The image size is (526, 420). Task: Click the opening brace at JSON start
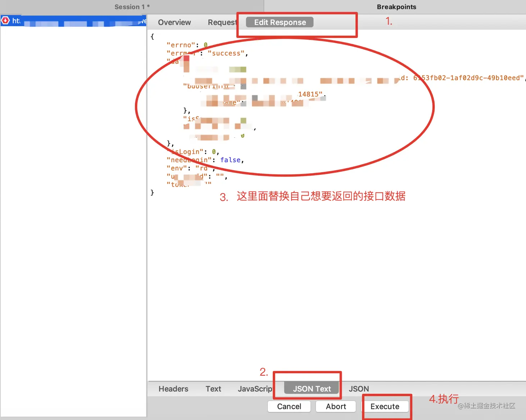(152, 37)
